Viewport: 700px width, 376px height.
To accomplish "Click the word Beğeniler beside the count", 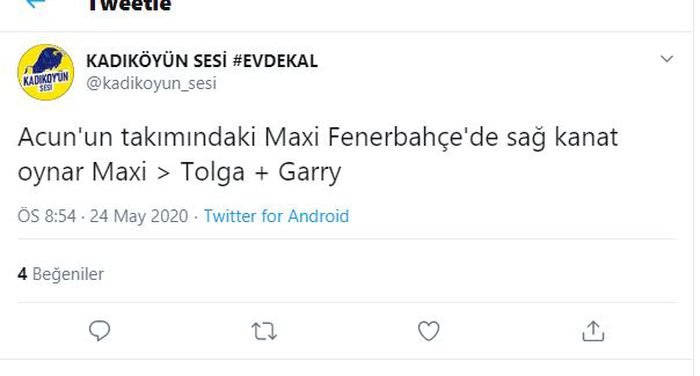I will coord(68,274).
